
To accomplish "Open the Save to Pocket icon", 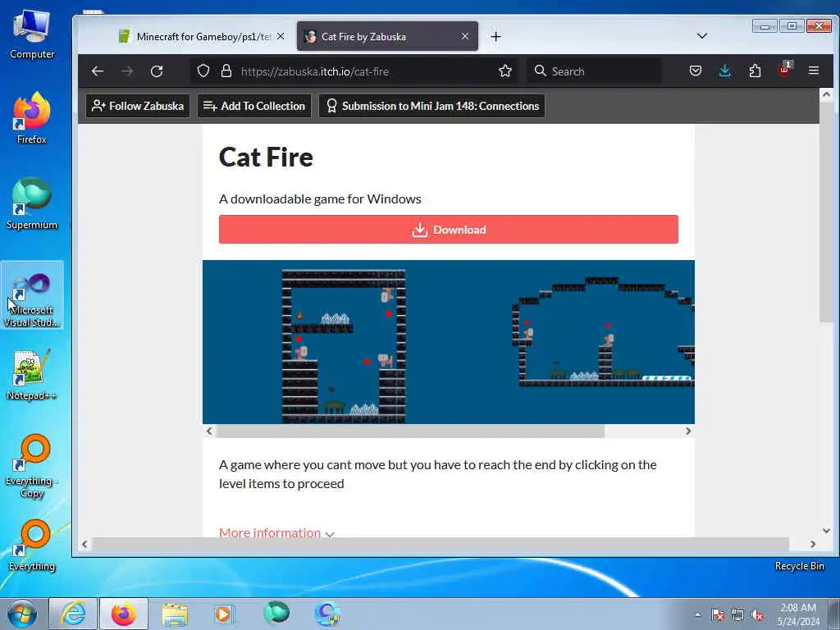I will [696, 71].
